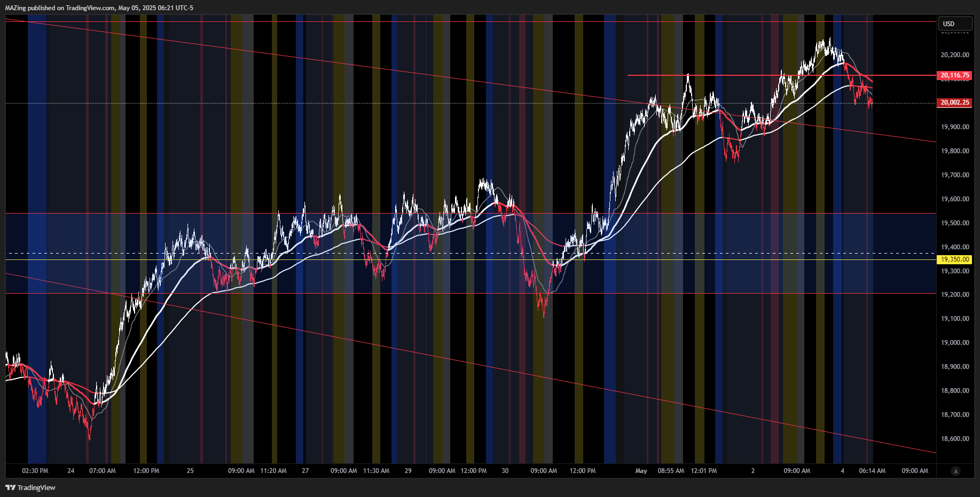Screen dimensions: 980x497
Task: Click the red 20,116.75 price label
Action: tap(955, 75)
